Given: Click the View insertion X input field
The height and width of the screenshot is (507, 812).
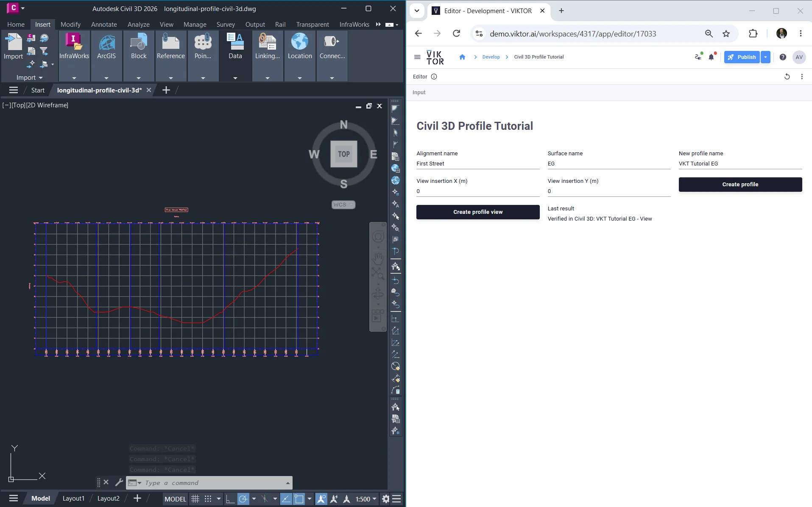Looking at the screenshot, I should [x=478, y=191].
